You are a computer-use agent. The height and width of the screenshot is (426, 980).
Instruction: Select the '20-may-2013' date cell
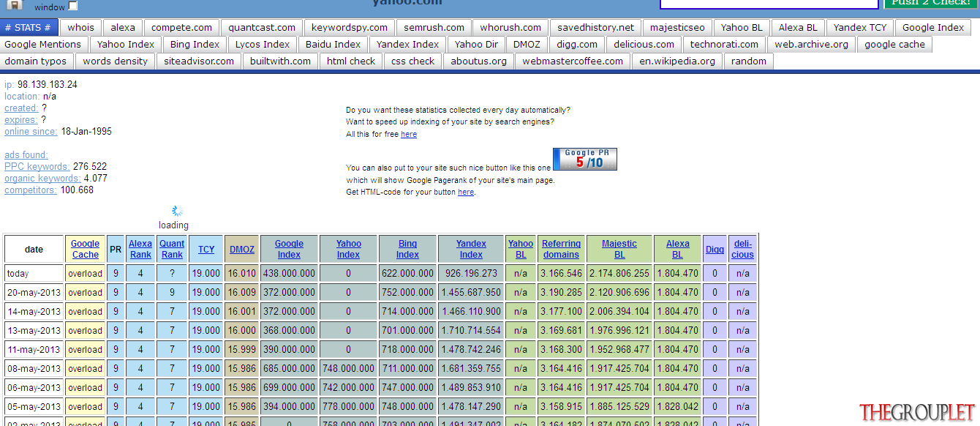coord(34,293)
